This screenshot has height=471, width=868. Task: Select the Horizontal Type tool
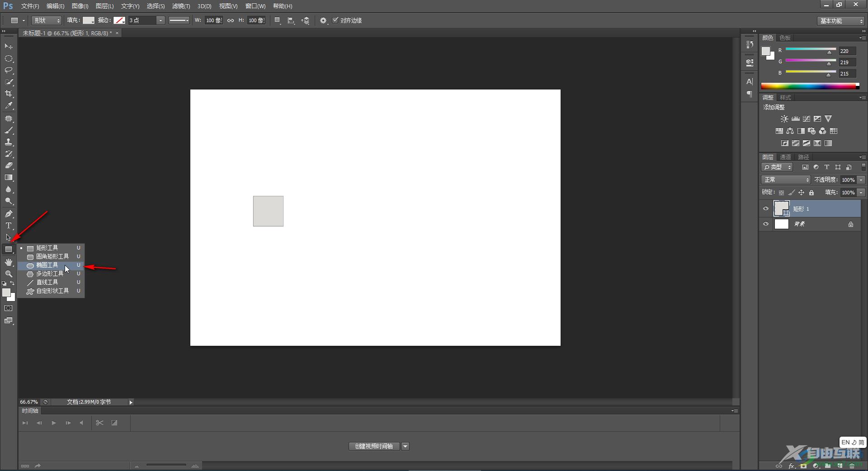[x=9, y=226]
